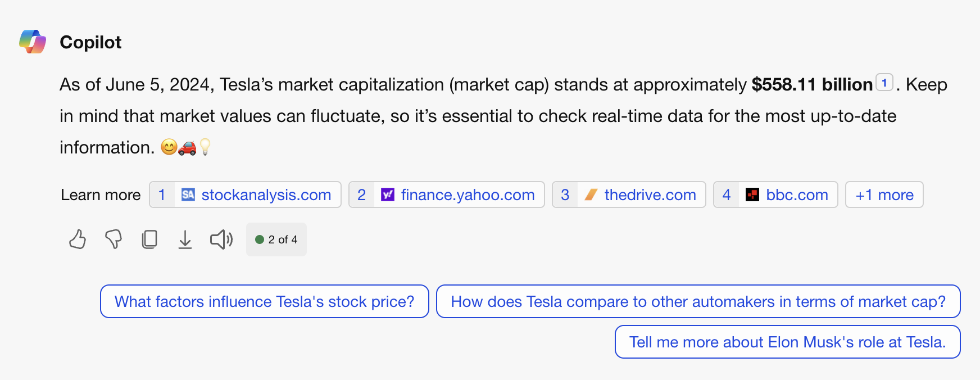Click the red car emoji

(187, 147)
